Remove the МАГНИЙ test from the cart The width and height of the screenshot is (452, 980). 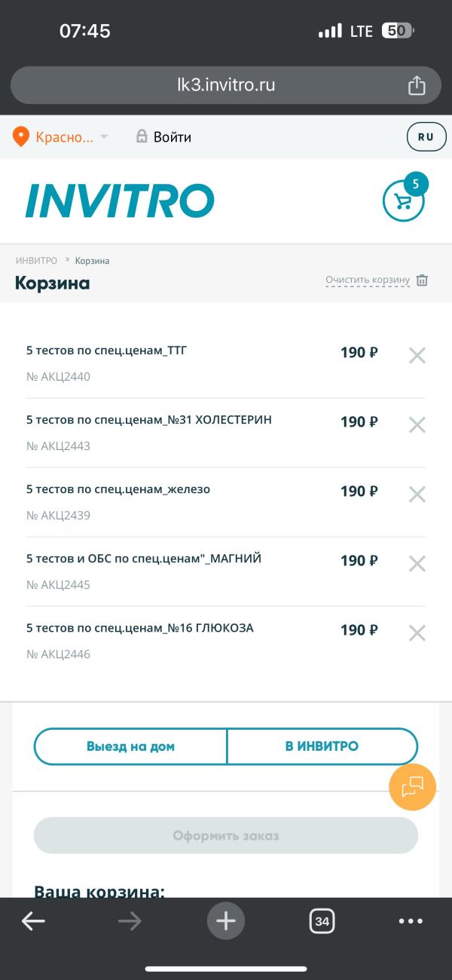coord(417,564)
